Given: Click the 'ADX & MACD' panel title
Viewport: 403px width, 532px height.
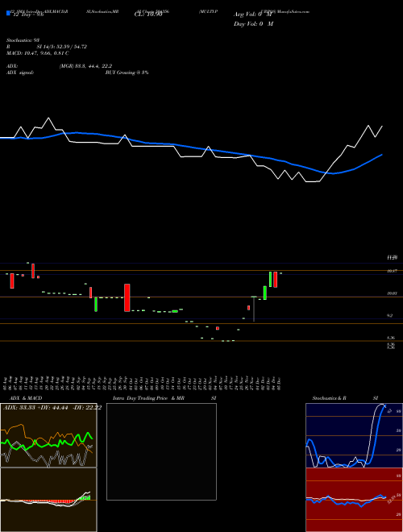Looking at the screenshot, I should point(26,398).
